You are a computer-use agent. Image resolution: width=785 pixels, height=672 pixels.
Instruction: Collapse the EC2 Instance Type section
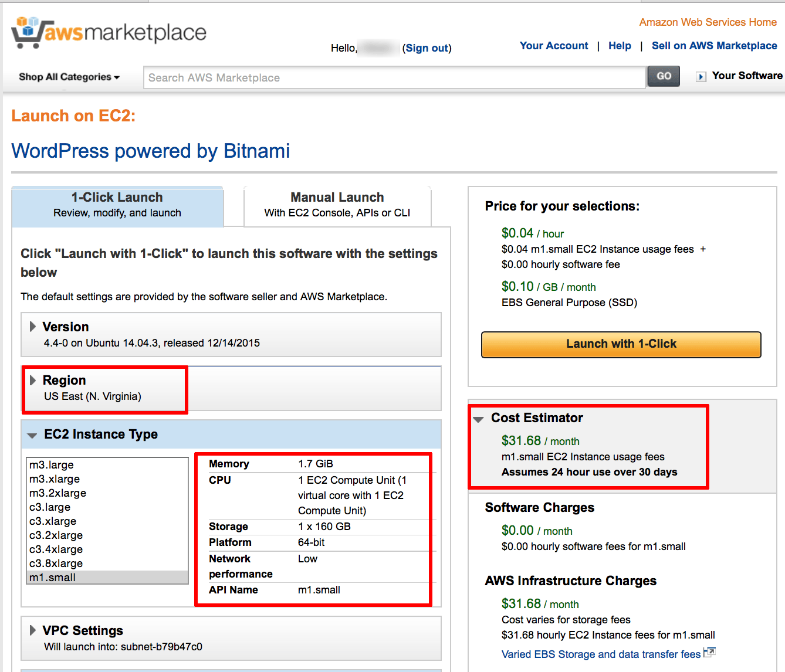coord(32,435)
